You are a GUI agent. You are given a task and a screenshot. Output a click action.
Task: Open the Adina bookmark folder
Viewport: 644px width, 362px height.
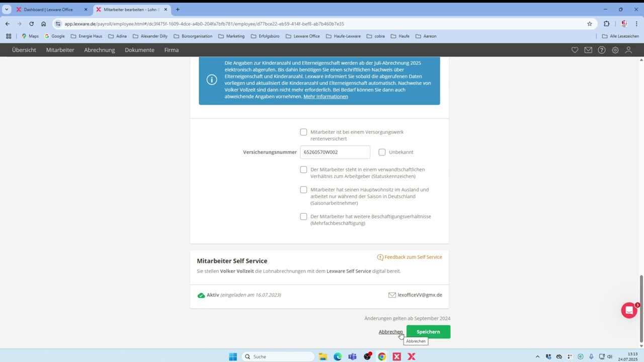click(117, 36)
